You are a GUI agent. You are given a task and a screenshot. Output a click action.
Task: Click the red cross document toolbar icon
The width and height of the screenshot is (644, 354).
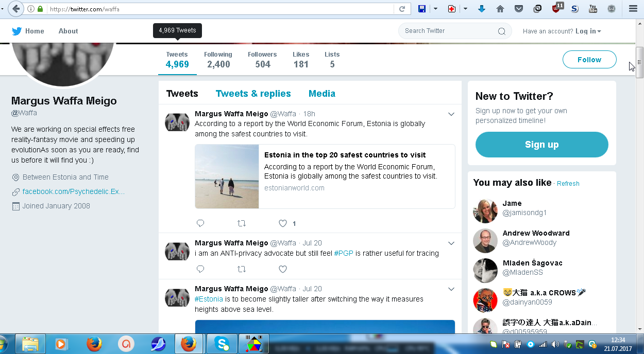452,9
